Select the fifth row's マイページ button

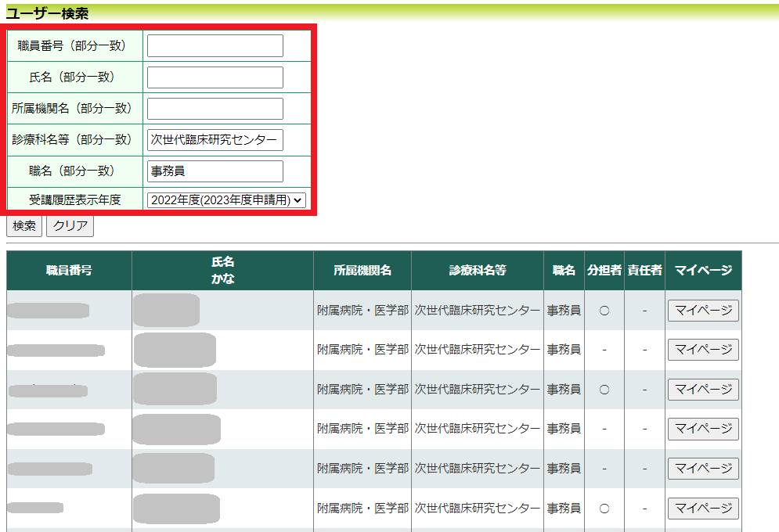pyautogui.click(x=702, y=469)
